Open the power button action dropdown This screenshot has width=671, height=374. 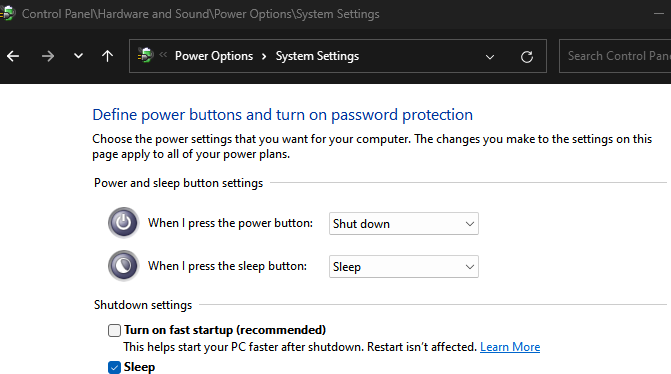(x=404, y=224)
